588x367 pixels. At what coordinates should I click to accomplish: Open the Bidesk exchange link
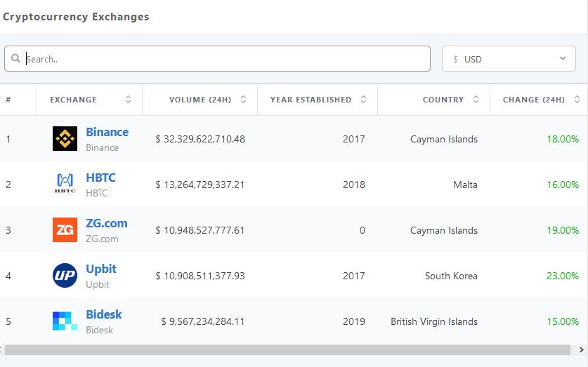tap(104, 314)
